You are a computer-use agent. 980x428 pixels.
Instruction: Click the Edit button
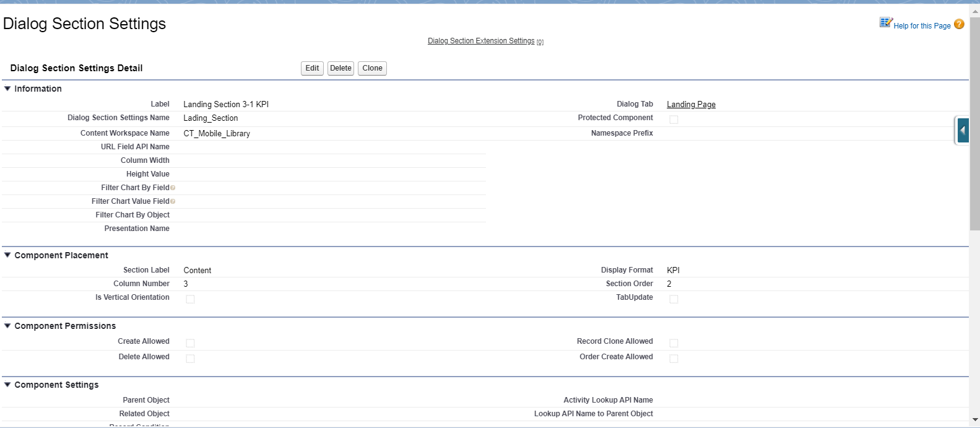coord(312,68)
